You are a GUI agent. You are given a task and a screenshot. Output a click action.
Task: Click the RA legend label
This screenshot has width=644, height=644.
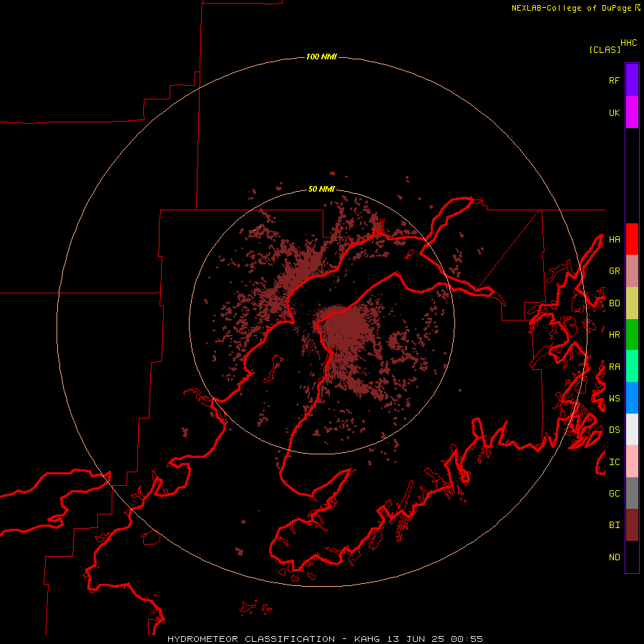click(614, 367)
